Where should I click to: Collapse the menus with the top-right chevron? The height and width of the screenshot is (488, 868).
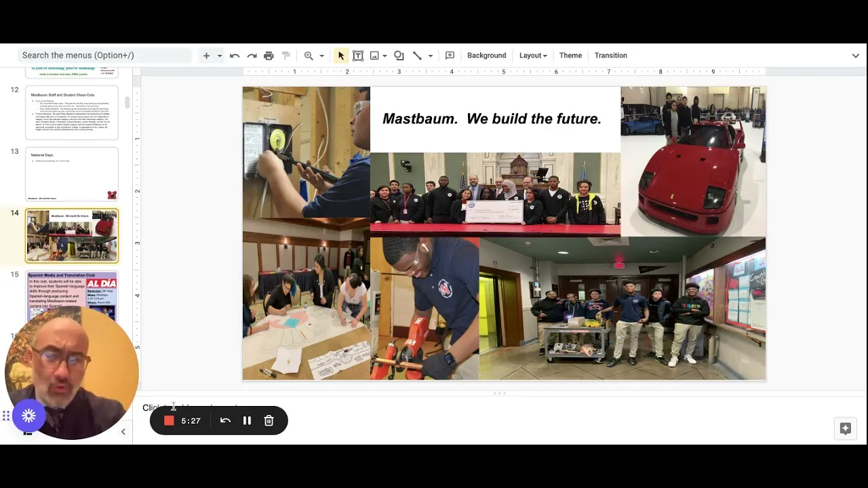pyautogui.click(x=855, y=56)
